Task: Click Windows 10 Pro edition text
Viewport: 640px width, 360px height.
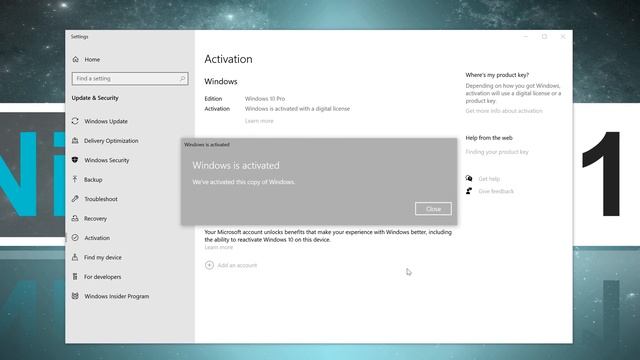Action: coord(265,99)
